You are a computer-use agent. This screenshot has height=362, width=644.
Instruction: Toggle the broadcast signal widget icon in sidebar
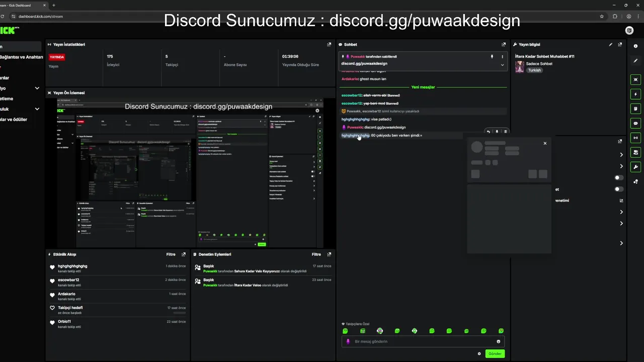tap(636, 138)
